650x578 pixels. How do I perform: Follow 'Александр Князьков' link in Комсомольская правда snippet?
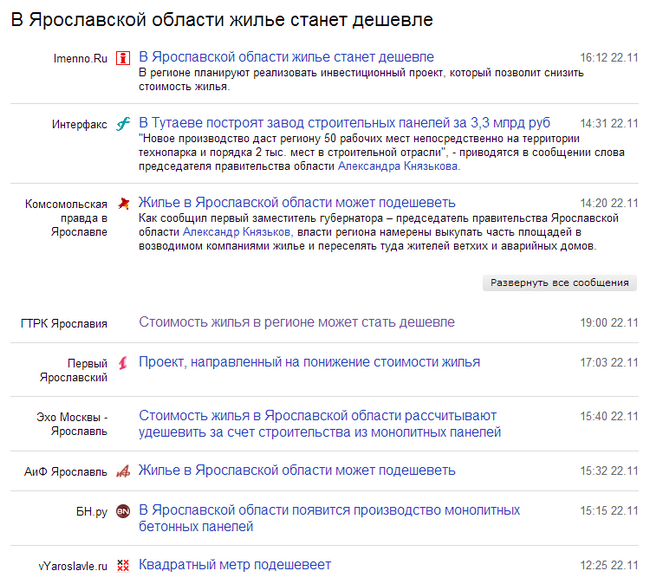click(x=236, y=232)
